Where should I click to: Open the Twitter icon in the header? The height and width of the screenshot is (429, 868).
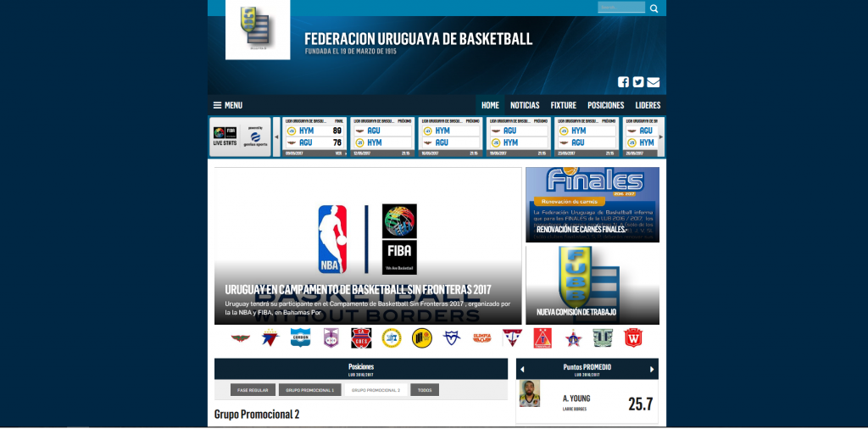click(x=638, y=82)
